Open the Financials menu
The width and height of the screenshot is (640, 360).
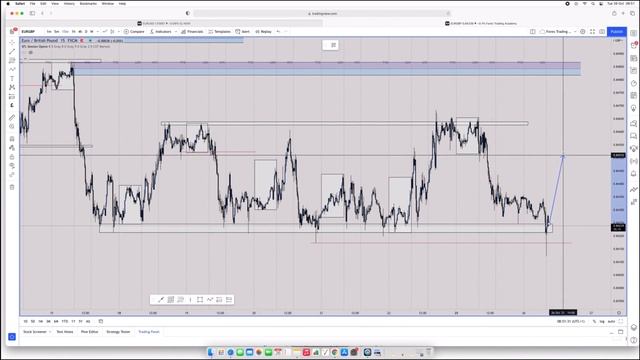pos(192,31)
